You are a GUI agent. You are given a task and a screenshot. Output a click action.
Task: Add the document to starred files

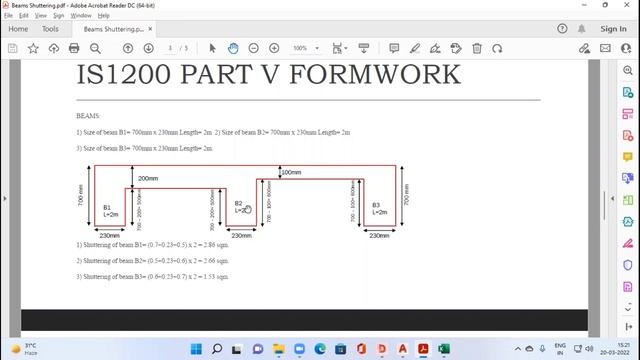(x=33, y=48)
